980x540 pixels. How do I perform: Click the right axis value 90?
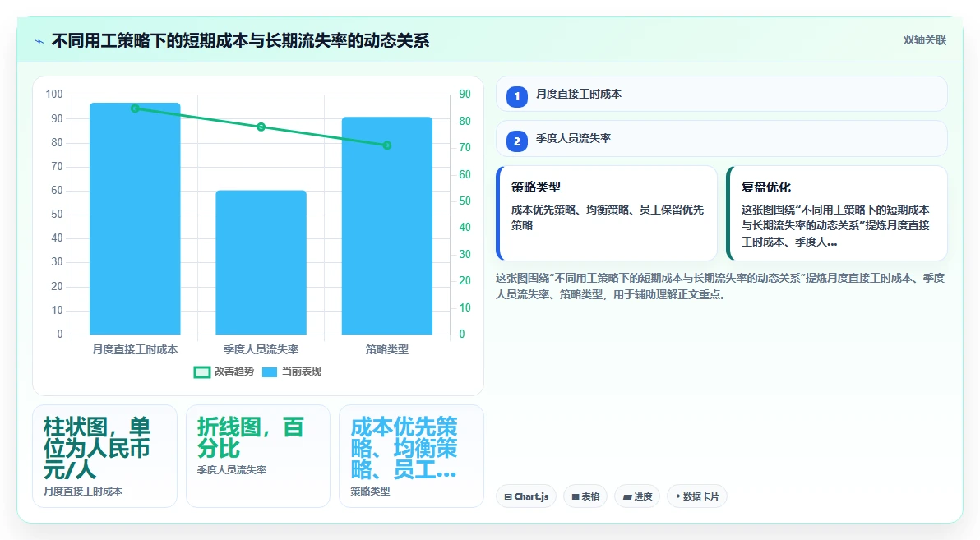465,95
